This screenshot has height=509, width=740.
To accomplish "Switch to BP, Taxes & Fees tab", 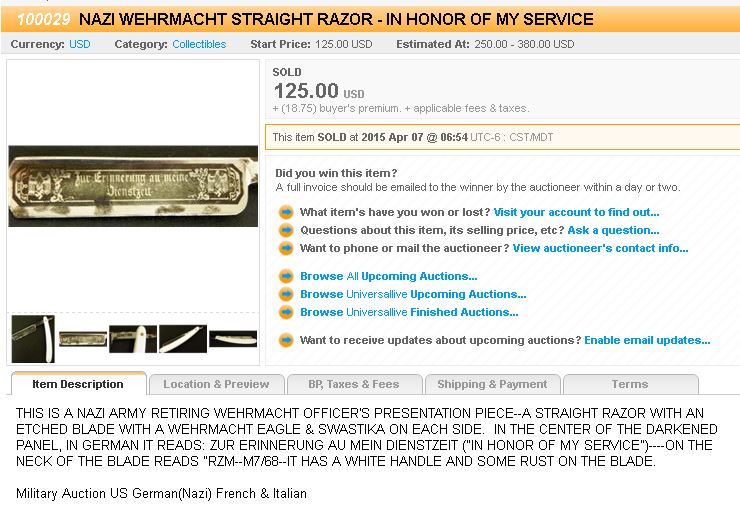I will coord(354,384).
